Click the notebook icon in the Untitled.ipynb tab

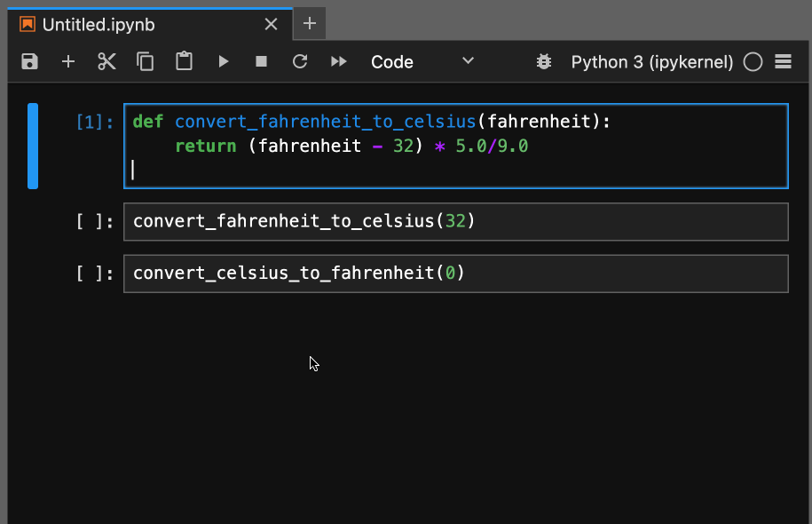point(27,24)
